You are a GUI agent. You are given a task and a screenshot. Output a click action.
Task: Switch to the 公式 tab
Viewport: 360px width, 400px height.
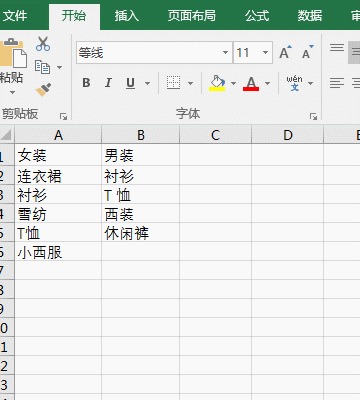257,16
